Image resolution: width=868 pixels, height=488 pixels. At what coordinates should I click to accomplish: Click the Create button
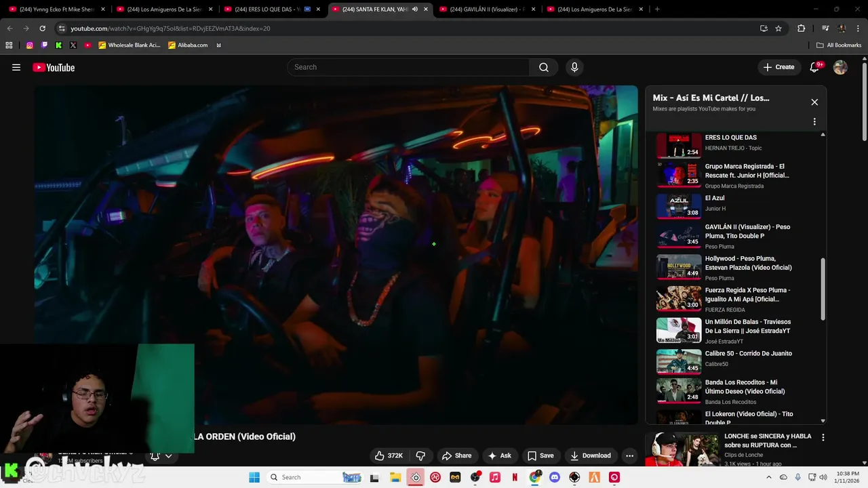778,67
